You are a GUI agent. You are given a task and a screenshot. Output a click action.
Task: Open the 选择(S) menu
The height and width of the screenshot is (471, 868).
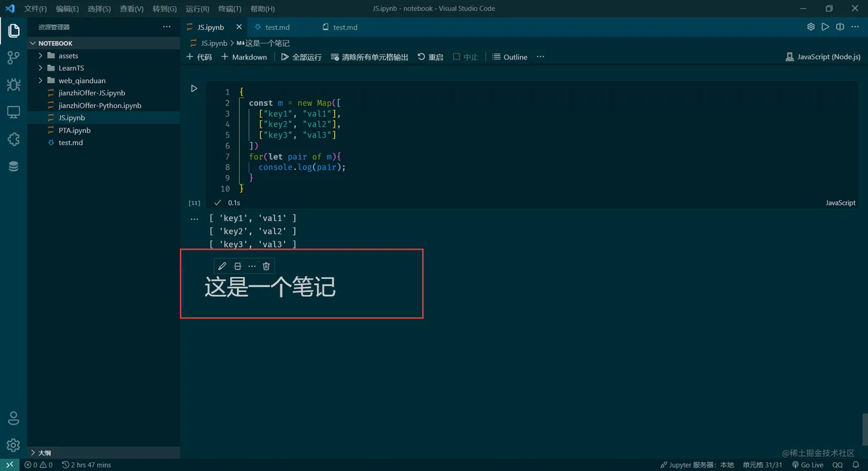click(x=99, y=9)
